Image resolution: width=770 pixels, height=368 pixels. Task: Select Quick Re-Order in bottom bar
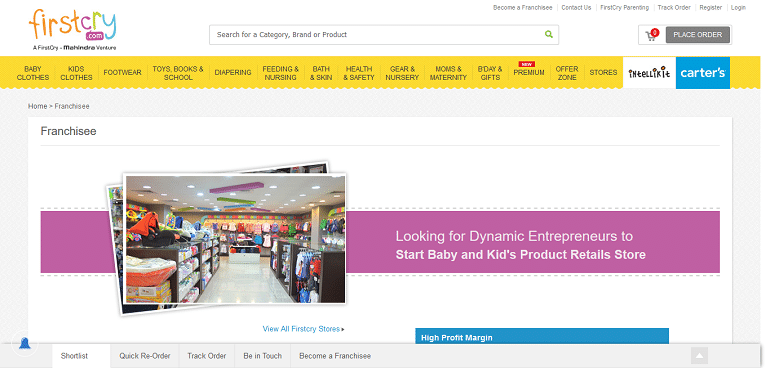click(145, 356)
